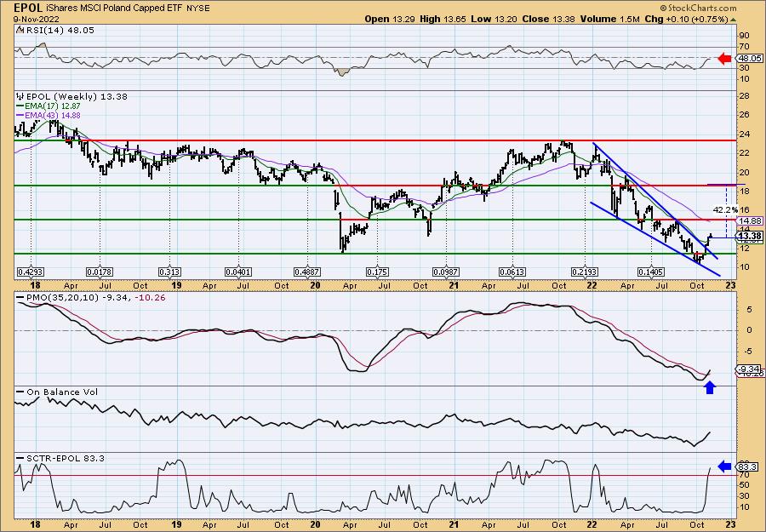Screen dimensions: 766x532
Task: Click the bar-chart icon before EPOL (Weekly)
Action: pos(20,96)
